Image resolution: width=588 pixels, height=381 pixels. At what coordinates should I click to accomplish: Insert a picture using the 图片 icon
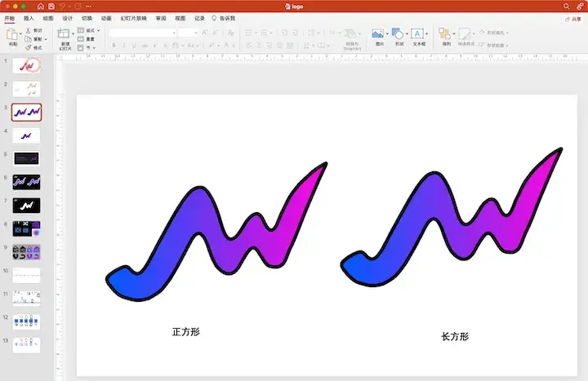tap(377, 33)
